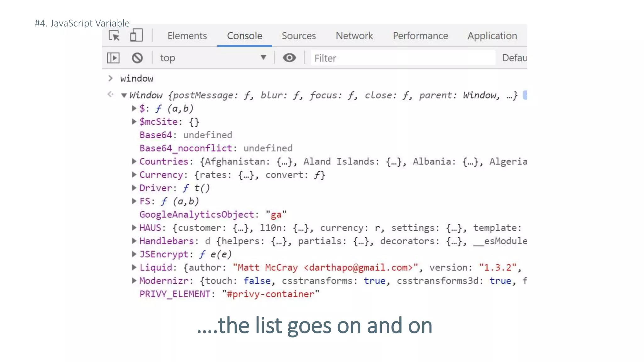Clear the console with the ban icon
The width and height of the screenshot is (644, 362).
pyautogui.click(x=137, y=58)
